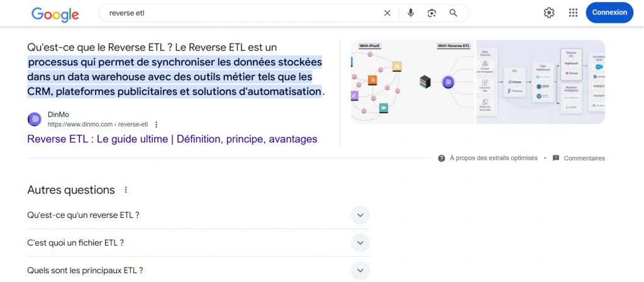Clear the search box text
The width and height of the screenshot is (644, 282).
point(387,13)
